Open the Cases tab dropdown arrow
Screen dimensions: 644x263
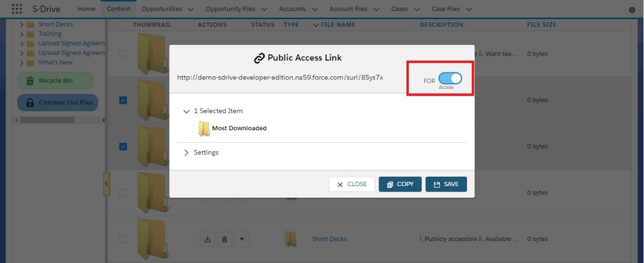click(x=417, y=9)
